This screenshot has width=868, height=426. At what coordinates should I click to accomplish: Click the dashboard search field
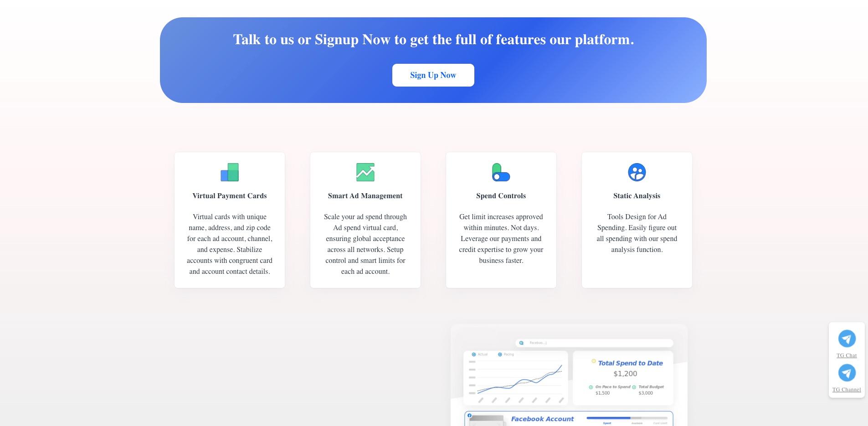pos(595,343)
